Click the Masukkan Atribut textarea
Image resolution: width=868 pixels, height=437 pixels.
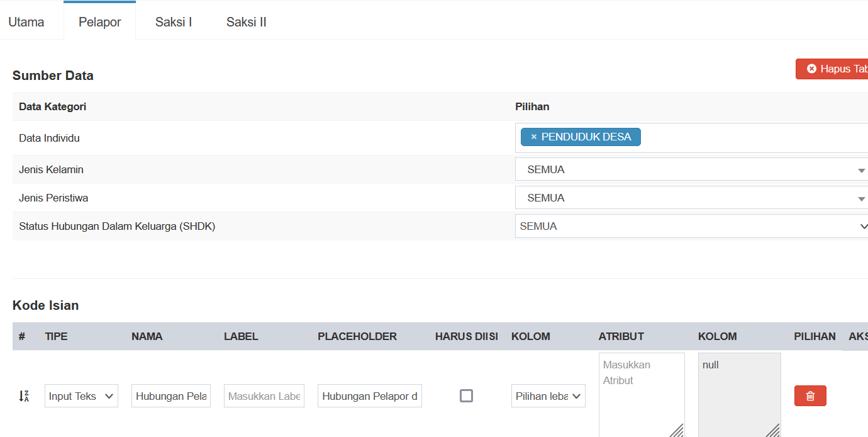(642, 390)
